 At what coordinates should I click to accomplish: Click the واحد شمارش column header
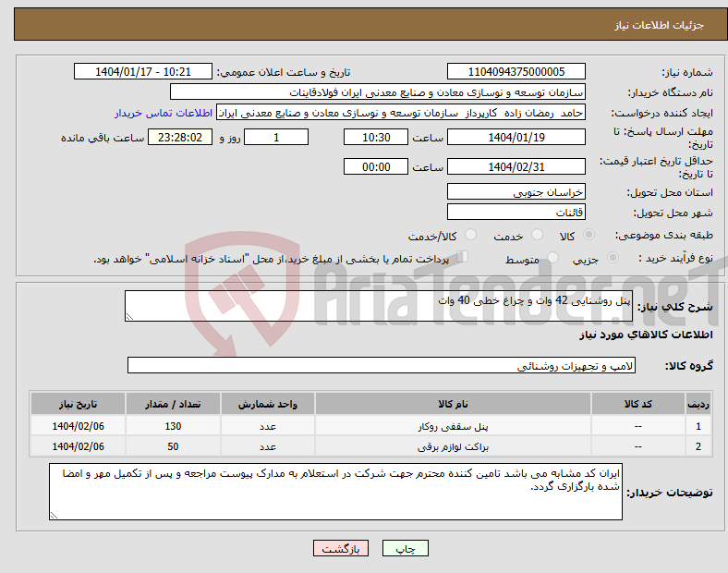tap(267, 404)
